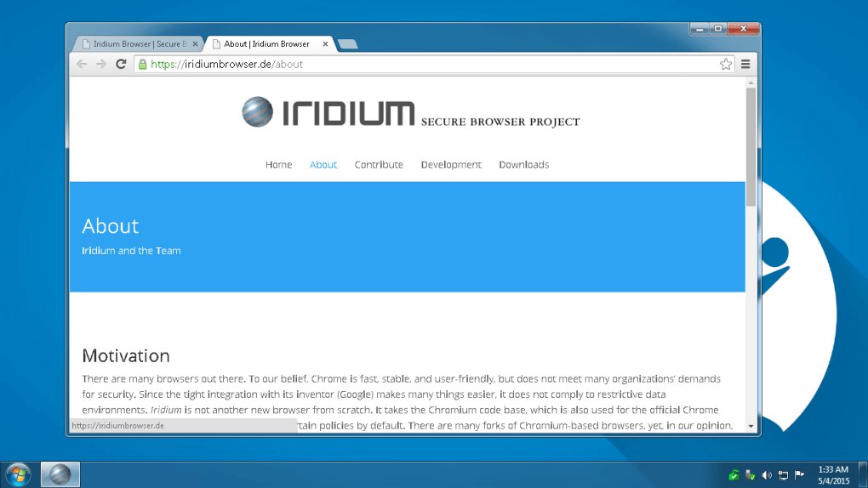The image size is (868, 488).
Task: Open the browser hamburger menu
Action: 745,64
